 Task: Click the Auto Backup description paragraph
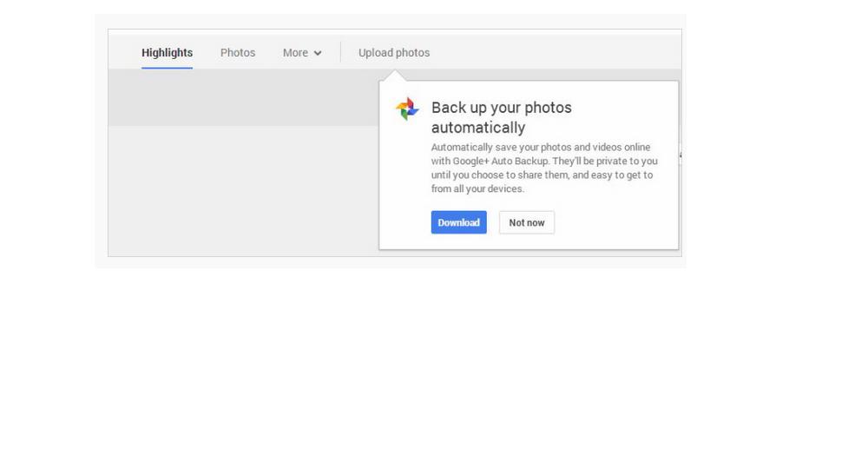click(544, 168)
